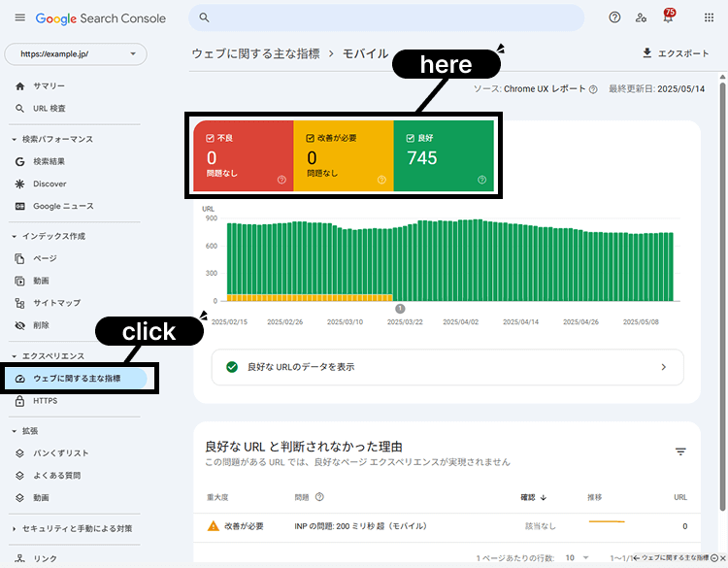Toggle the 良好 checkbox
The width and height of the screenshot is (728, 568).
[x=411, y=138]
